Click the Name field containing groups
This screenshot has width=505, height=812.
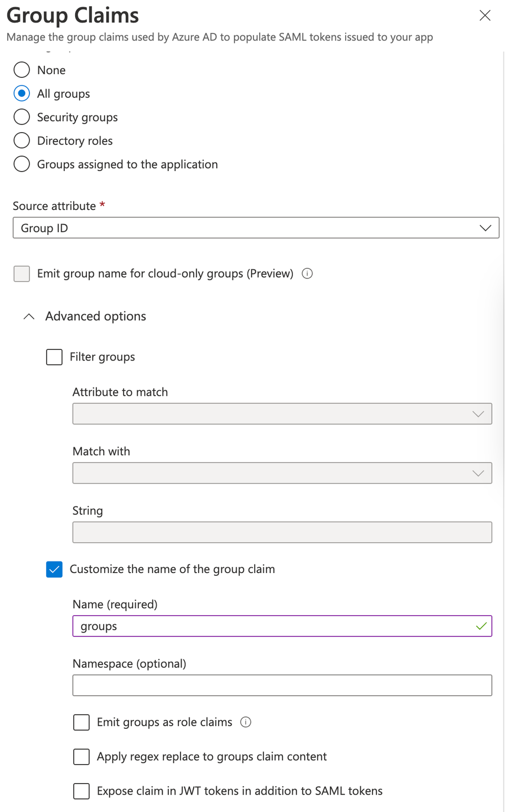pos(282,626)
